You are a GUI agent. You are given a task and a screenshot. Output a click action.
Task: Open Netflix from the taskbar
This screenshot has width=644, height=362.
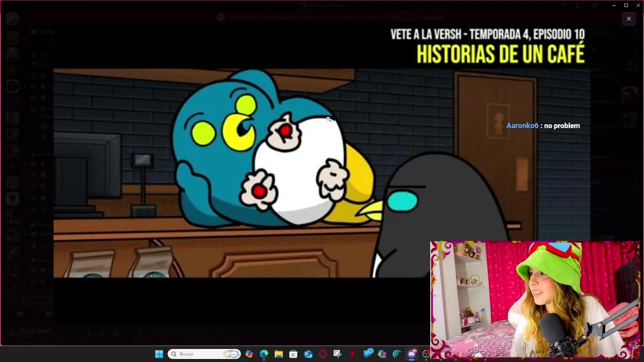[352, 354]
